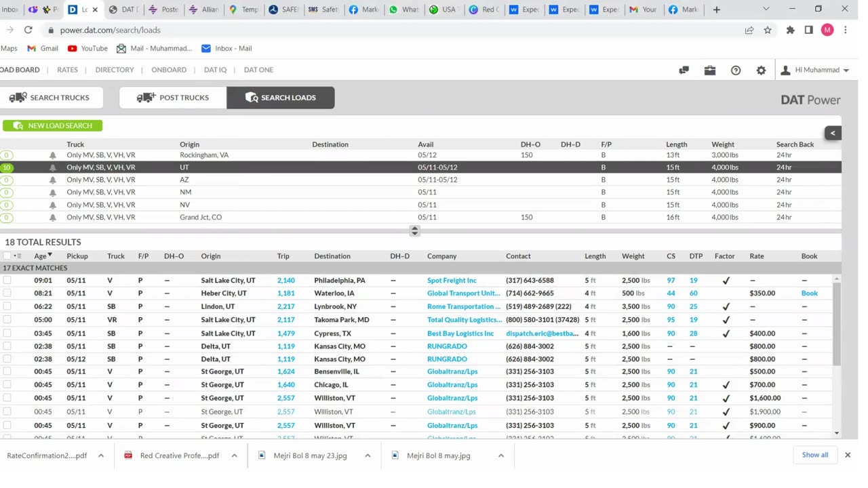Check the Heber City to Waterloo load row
Viewport: 868px width, 488px height.
pyautogui.click(x=7, y=293)
